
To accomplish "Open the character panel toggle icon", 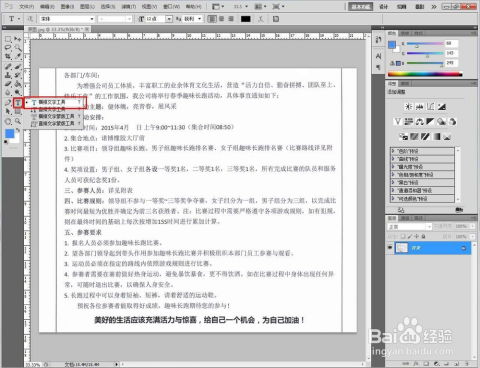I will (x=276, y=19).
